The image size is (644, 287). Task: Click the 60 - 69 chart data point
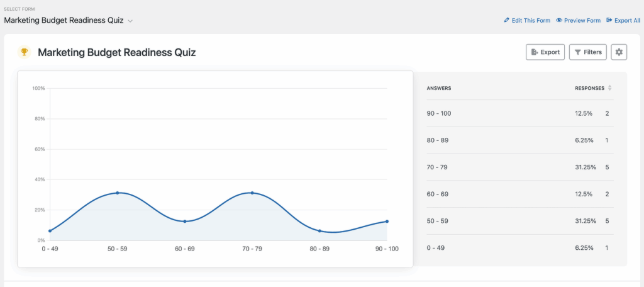pos(185,222)
